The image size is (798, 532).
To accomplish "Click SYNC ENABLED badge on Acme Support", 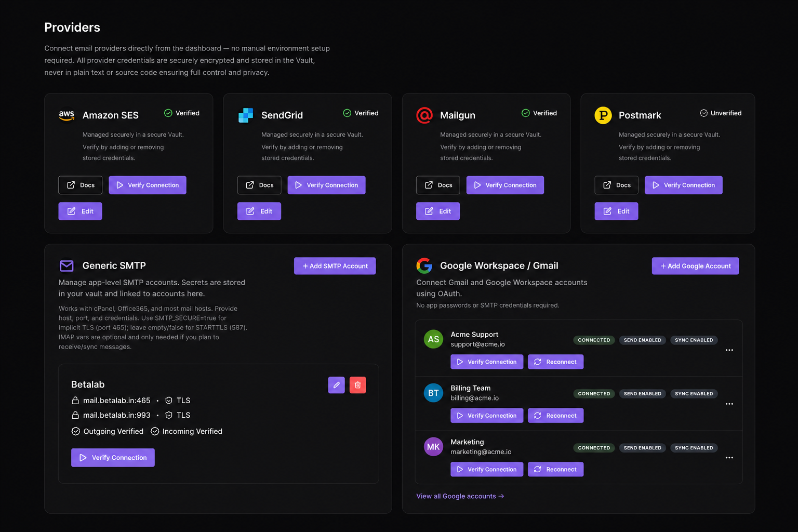I will pos(694,340).
